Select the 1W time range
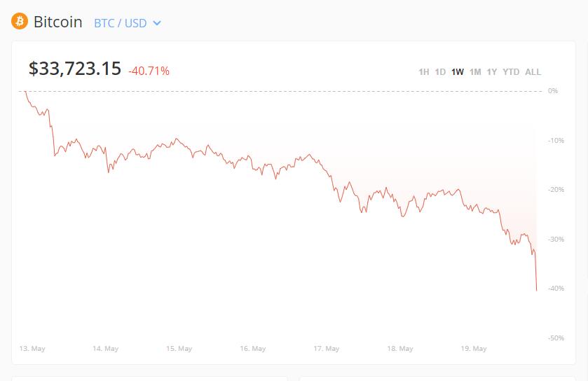588x381 pixels. (458, 72)
